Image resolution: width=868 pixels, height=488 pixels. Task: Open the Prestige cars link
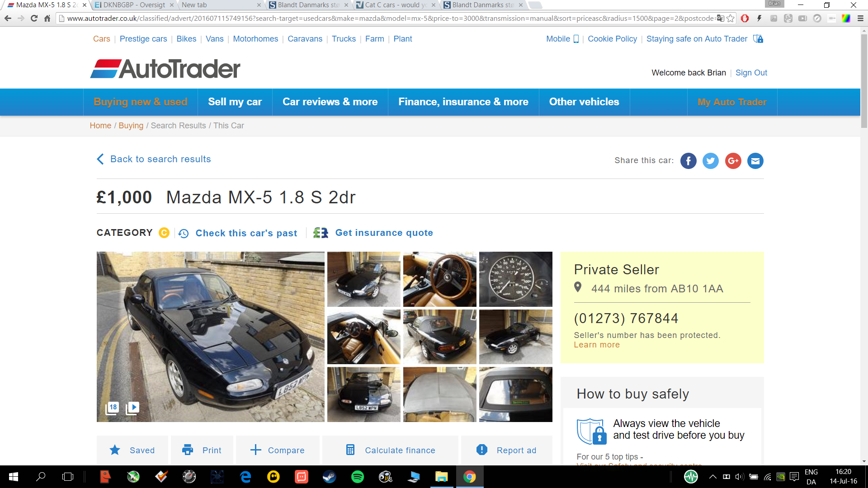[143, 39]
